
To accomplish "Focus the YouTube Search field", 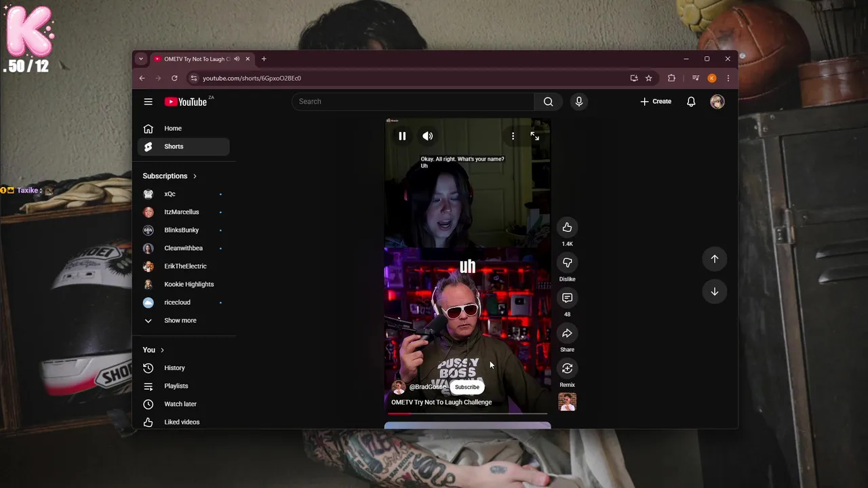I will point(413,102).
